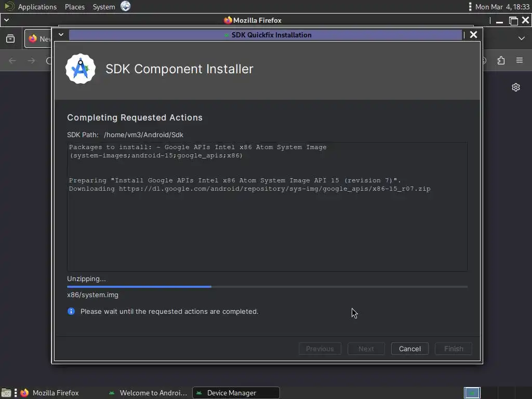
Task: Launch the web browser globe icon in panel
Action: (126, 6)
